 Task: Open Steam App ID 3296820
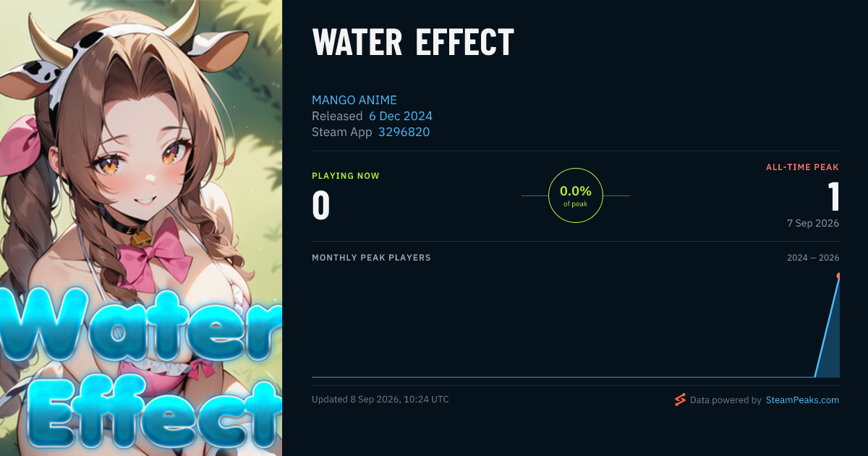404,132
